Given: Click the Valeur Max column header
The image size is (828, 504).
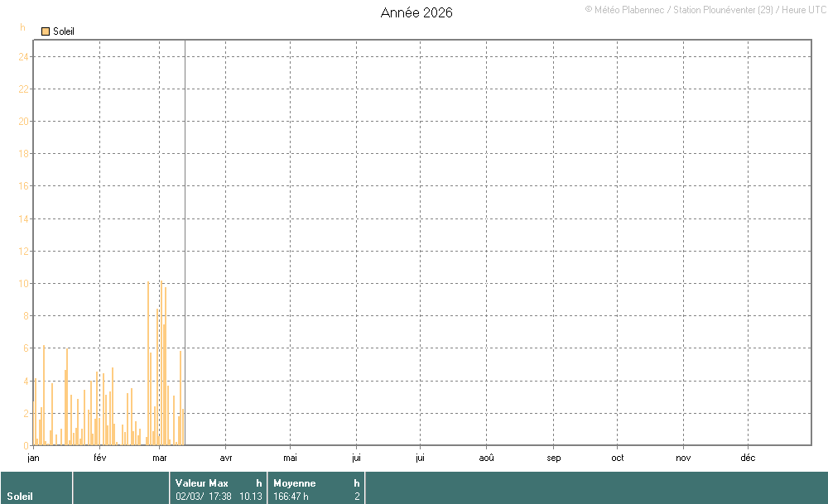Looking at the screenshot, I should (x=201, y=483).
